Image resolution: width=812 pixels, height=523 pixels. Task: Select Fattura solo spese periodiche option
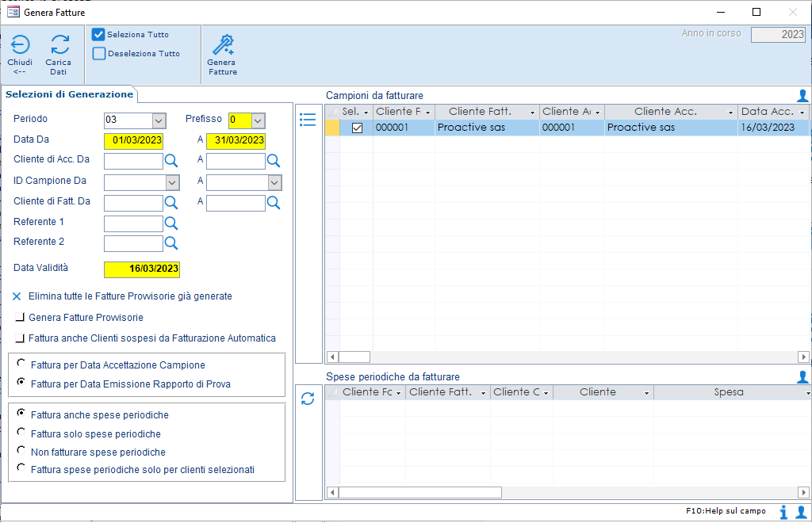pos(21,431)
